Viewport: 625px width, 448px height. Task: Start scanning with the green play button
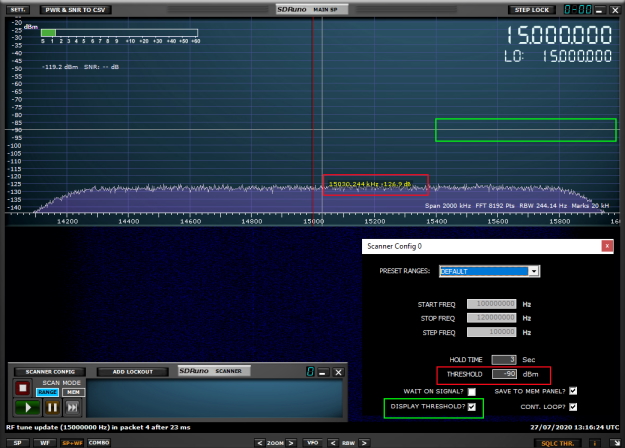28,407
